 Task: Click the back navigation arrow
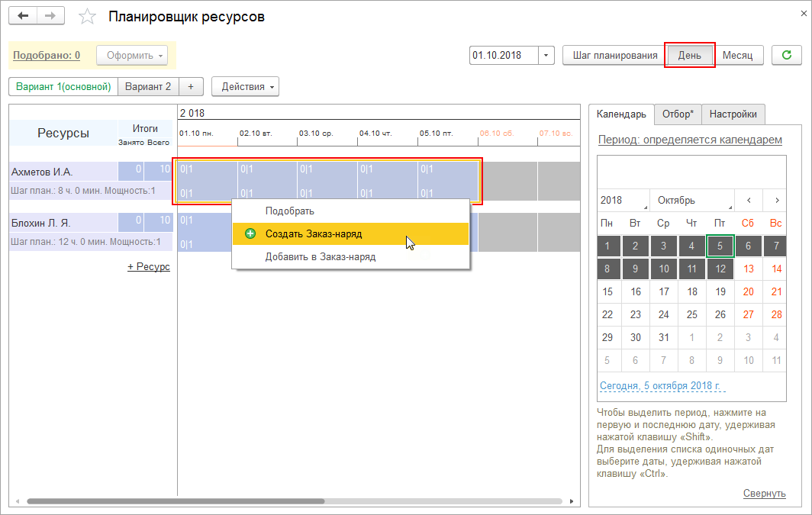[23, 16]
